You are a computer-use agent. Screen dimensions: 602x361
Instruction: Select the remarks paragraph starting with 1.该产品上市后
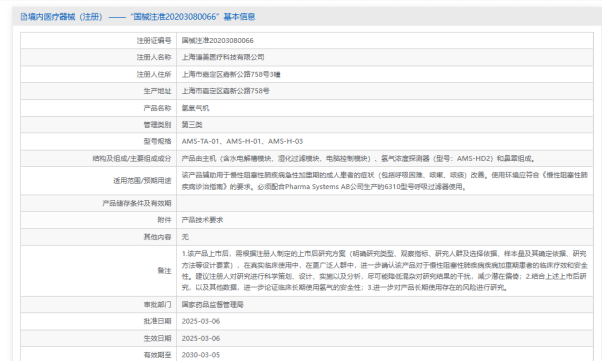pyautogui.click(x=385, y=271)
